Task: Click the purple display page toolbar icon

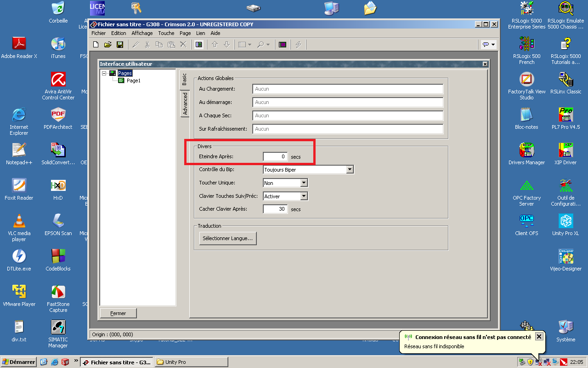Action: click(283, 45)
